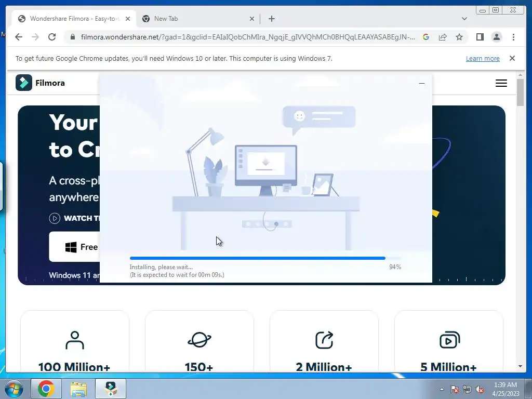The image size is (532, 399).
Task: Expand the tab search dropdown
Action: (x=464, y=19)
